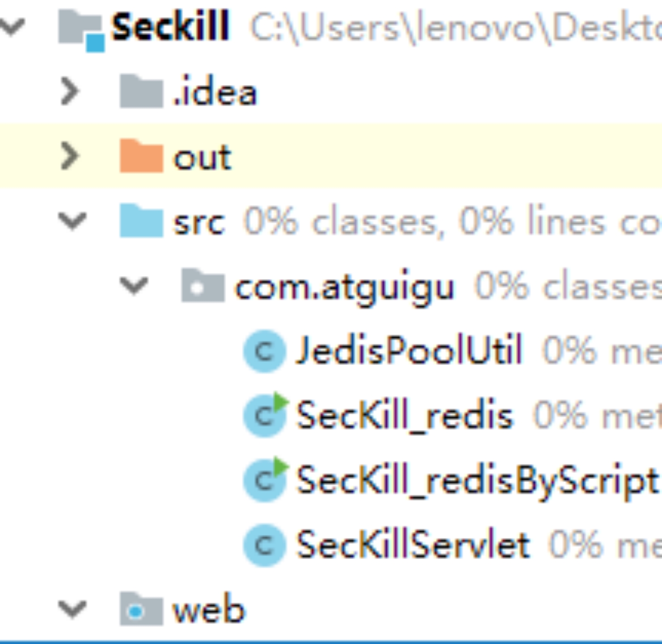662x644 pixels.
Task: Click the gray .idea folder icon
Action: coord(141,92)
